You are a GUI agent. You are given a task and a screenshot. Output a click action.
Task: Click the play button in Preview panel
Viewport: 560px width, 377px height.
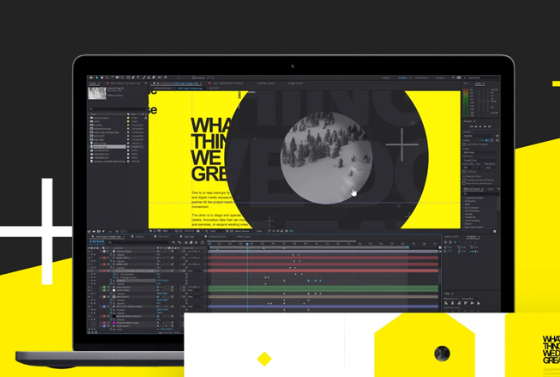[480, 126]
